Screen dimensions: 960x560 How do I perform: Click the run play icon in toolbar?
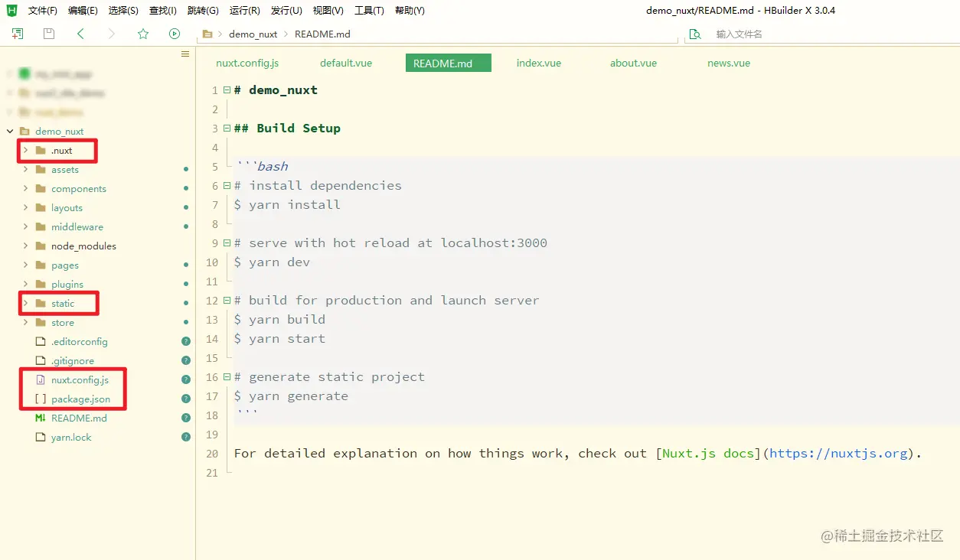tap(175, 34)
